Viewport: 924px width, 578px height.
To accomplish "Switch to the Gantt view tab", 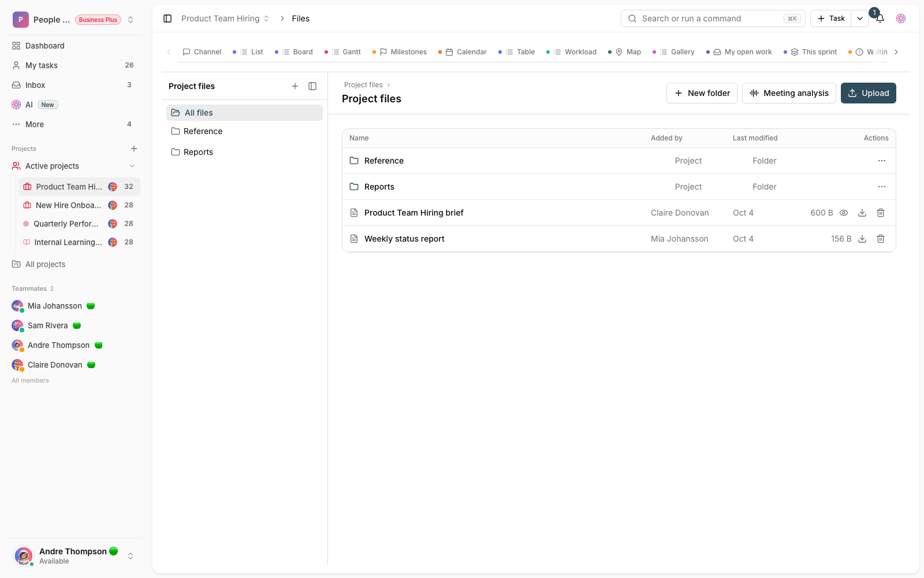I will point(343,52).
